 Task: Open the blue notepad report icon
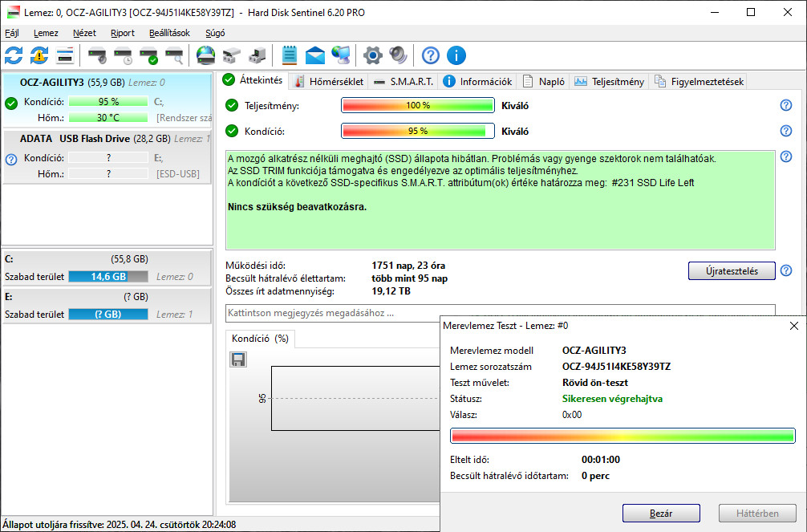point(290,55)
